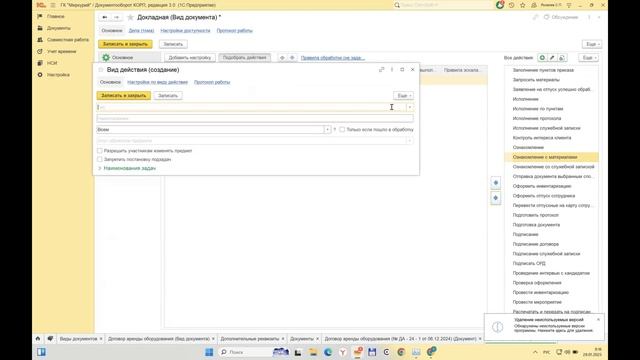The image size is (640, 360).
Task: Open the Всем field dropdown arrow
Action: click(327, 129)
